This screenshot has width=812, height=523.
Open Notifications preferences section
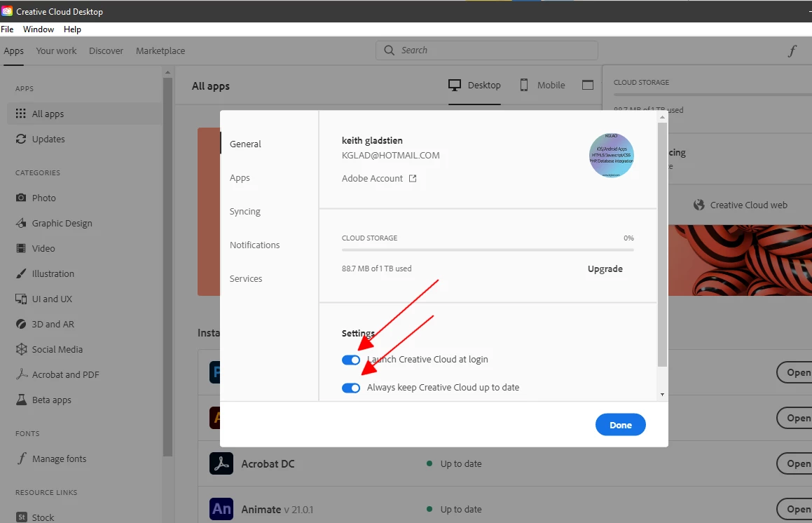[x=254, y=245]
